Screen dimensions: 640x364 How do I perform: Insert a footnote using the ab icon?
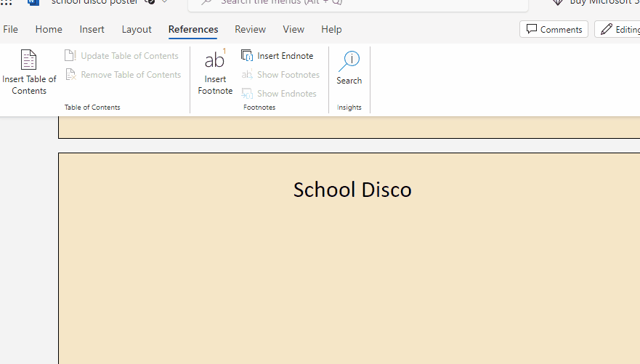(x=215, y=60)
